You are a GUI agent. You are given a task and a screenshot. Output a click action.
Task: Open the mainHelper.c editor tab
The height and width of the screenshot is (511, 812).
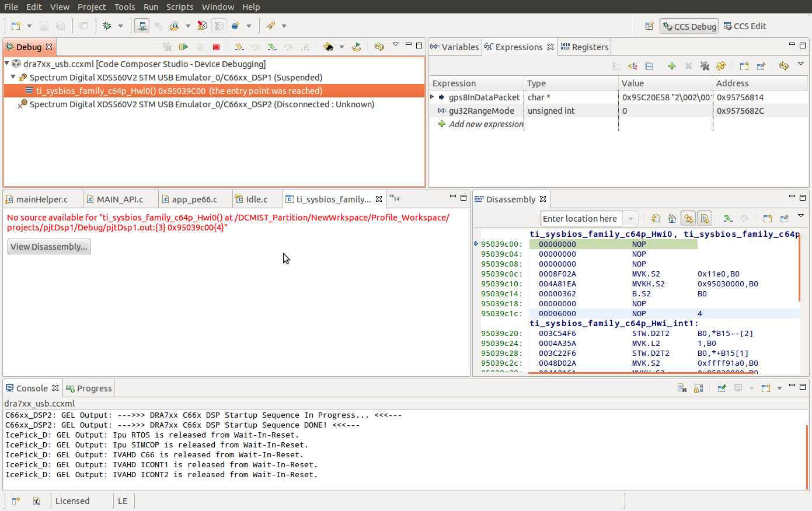pos(42,199)
